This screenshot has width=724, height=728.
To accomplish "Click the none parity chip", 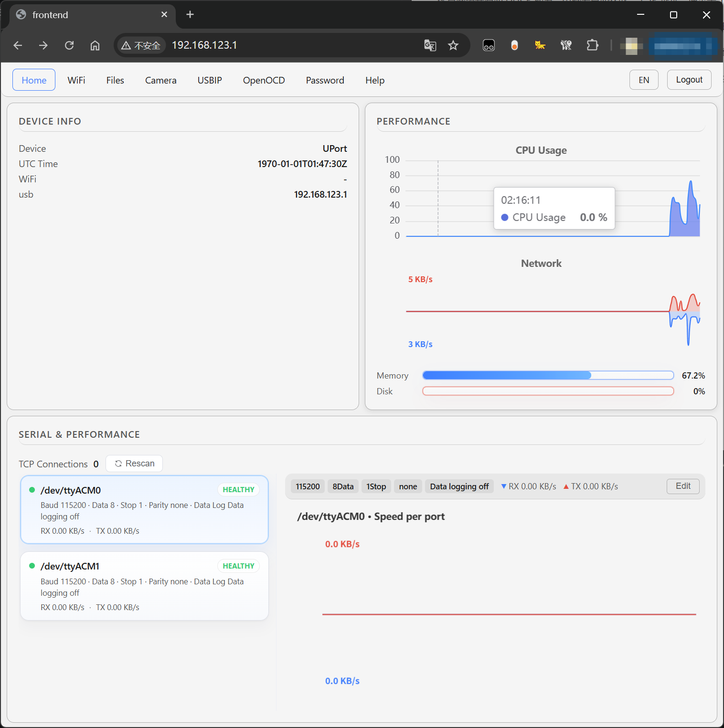I will click(408, 486).
